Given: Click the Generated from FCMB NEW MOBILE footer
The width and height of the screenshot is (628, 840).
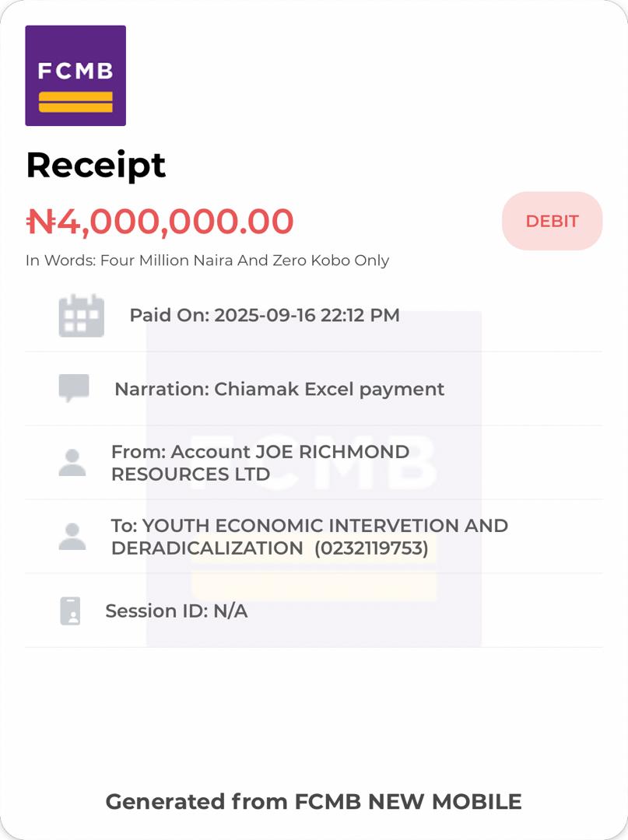Looking at the screenshot, I should pos(314,801).
